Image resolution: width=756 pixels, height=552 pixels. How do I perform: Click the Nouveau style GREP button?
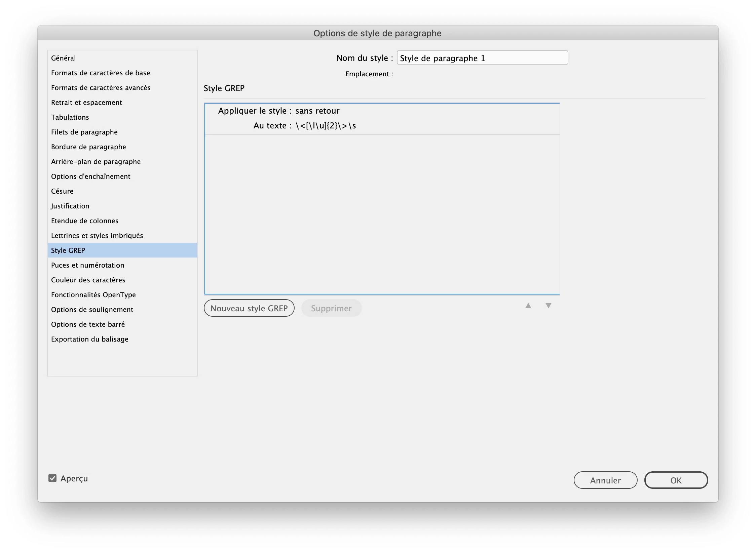(249, 308)
